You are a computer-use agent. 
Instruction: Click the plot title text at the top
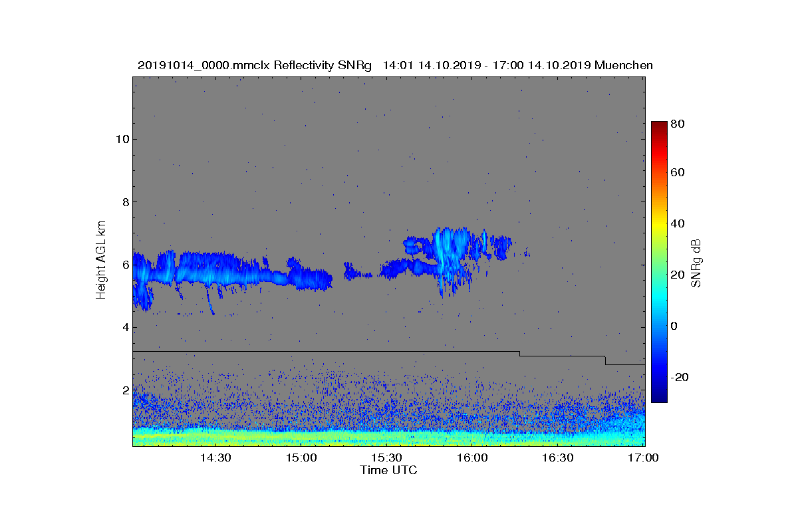[x=395, y=65]
